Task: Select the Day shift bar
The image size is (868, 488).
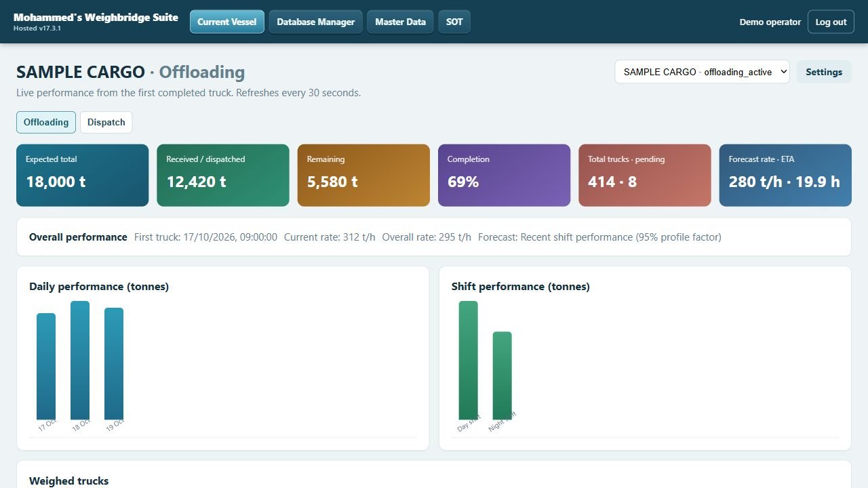Action: [469, 361]
